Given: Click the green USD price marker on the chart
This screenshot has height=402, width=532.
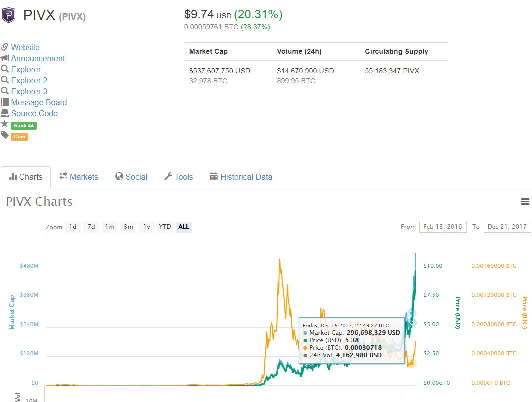Looking at the screenshot, I should (412, 322).
